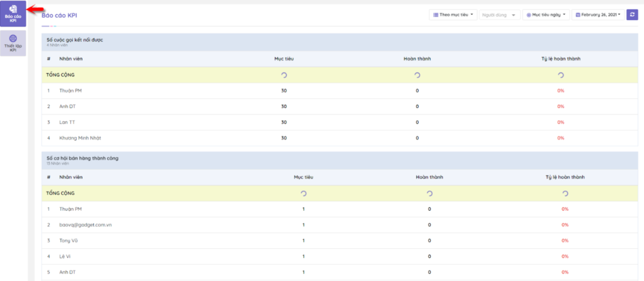The image size is (644, 281).
Task: Open the Theo mục tiêu dropdown
Action: click(453, 15)
